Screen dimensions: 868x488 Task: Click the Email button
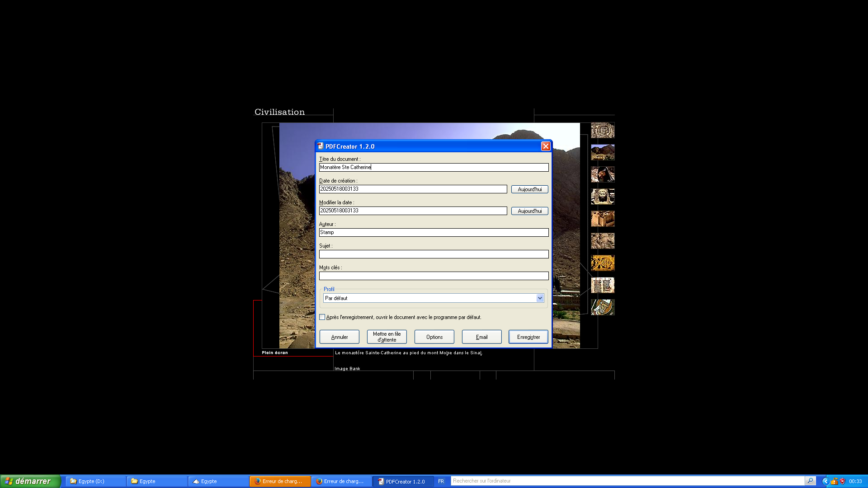point(482,337)
